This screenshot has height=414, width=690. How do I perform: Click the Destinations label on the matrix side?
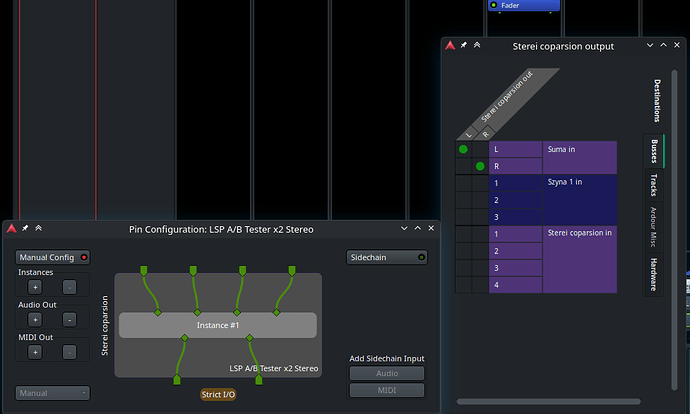pyautogui.click(x=656, y=100)
